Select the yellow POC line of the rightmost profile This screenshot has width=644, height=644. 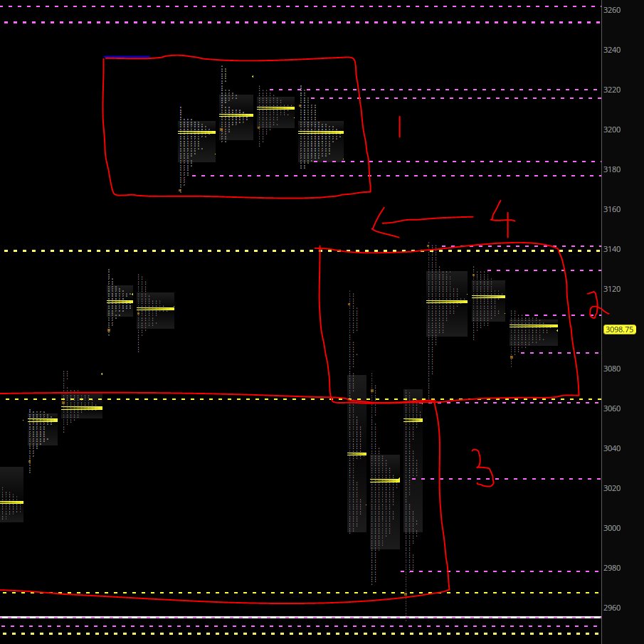534,326
